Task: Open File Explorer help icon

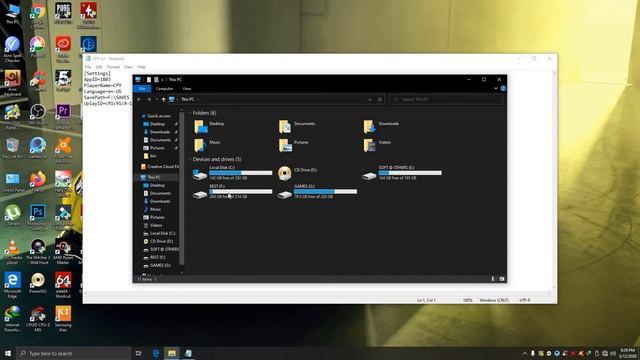Action: [503, 88]
